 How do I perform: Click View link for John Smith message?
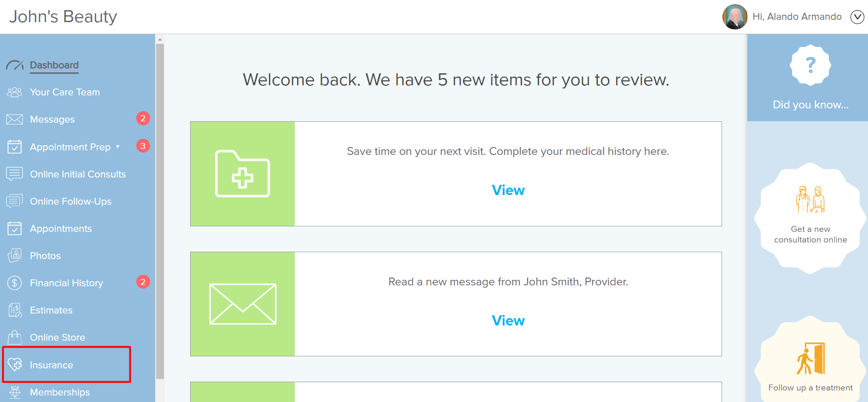(508, 320)
